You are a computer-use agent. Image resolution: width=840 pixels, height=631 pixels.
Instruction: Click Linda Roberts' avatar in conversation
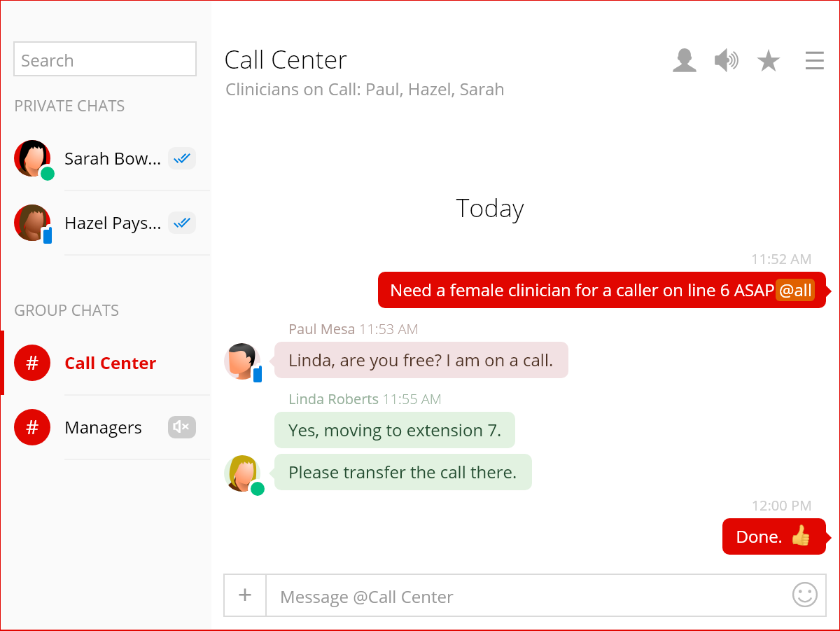point(242,473)
